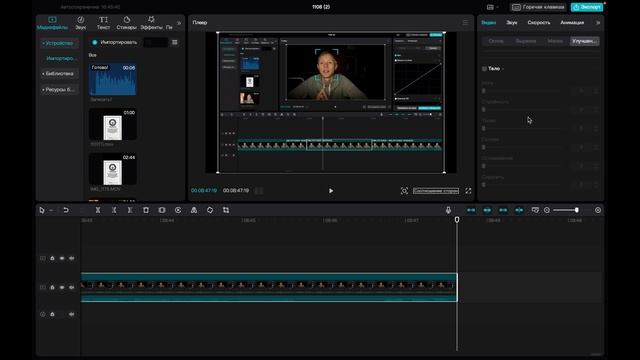Select the crop tool icon
Viewport: 640px width, 360px height.
pyautogui.click(x=226, y=210)
